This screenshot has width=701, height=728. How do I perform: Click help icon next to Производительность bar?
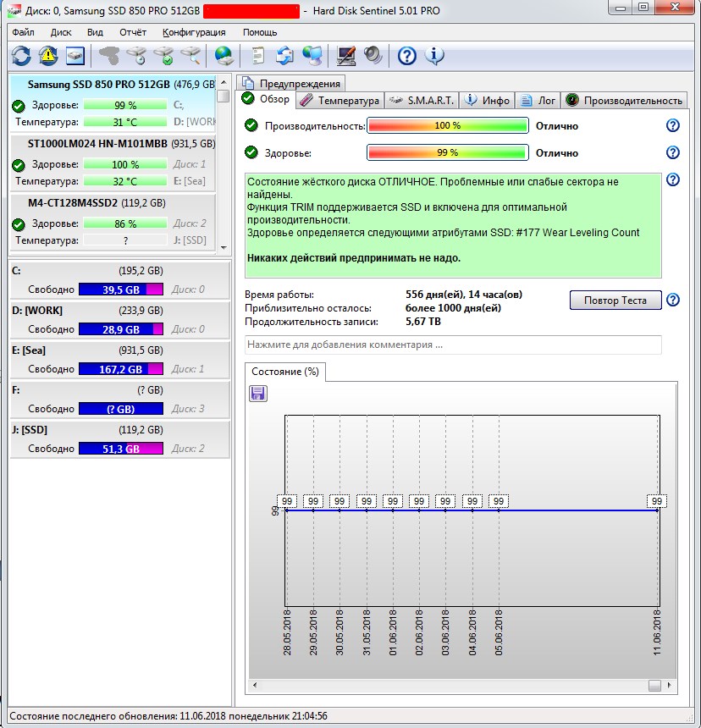tap(673, 125)
